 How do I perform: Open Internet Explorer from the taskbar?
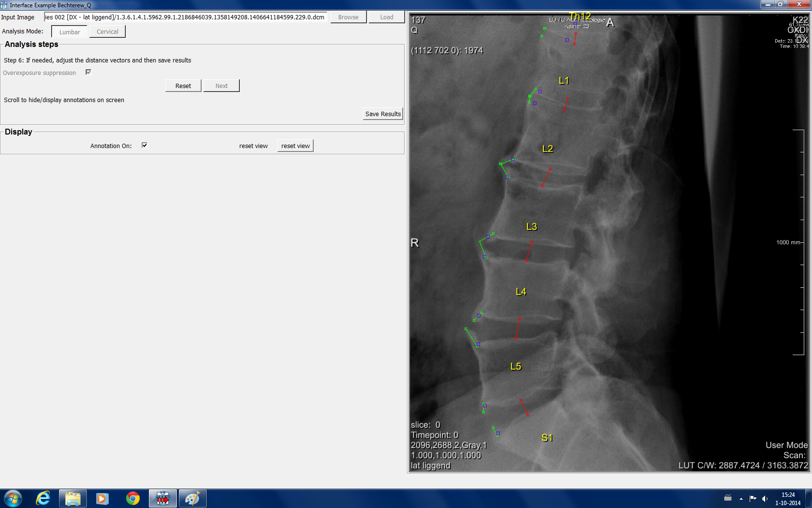pyautogui.click(x=43, y=498)
